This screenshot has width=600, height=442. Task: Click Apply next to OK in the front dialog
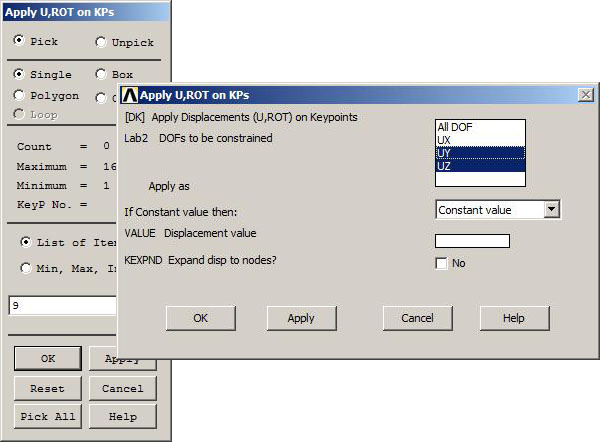pyautogui.click(x=301, y=318)
